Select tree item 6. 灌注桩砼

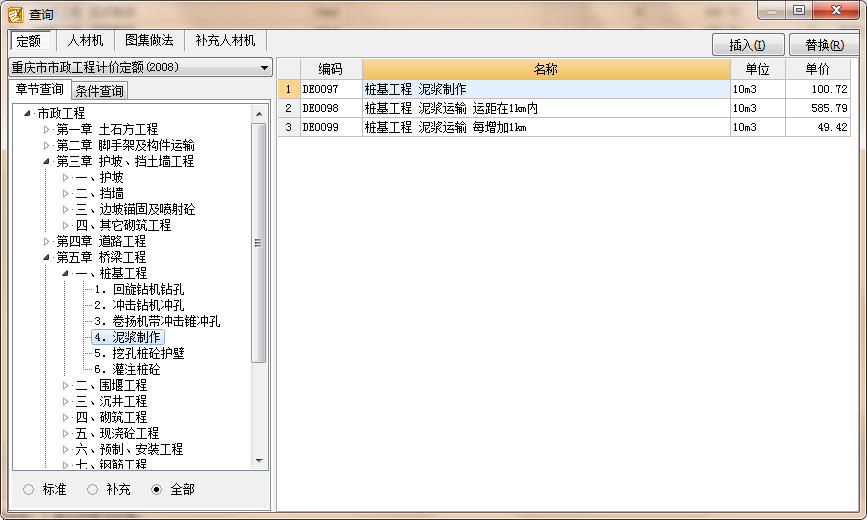coord(127,370)
